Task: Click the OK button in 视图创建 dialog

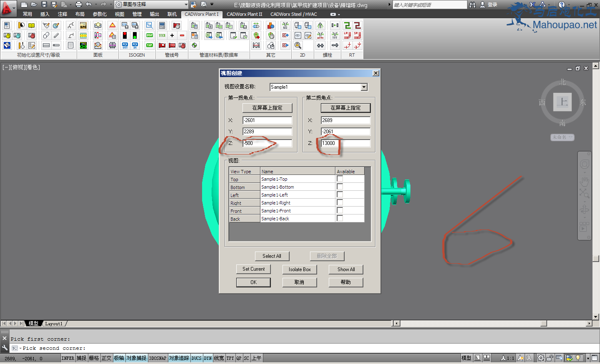Action: point(253,282)
